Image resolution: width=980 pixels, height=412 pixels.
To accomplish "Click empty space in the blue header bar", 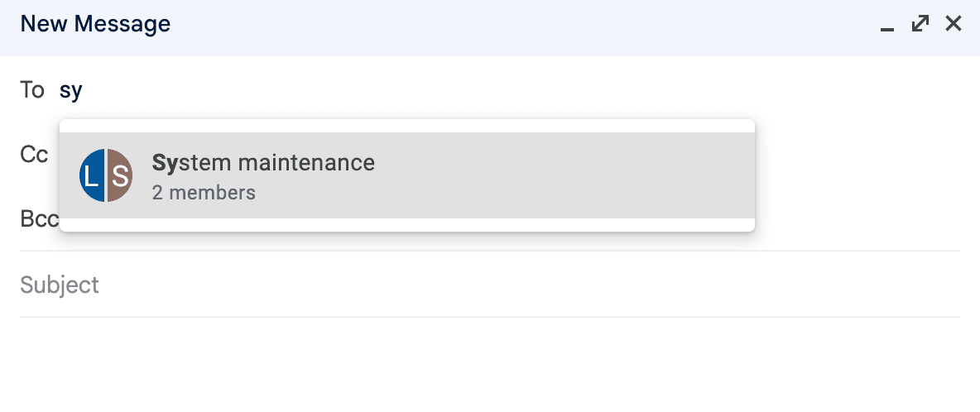I will (x=497, y=25).
